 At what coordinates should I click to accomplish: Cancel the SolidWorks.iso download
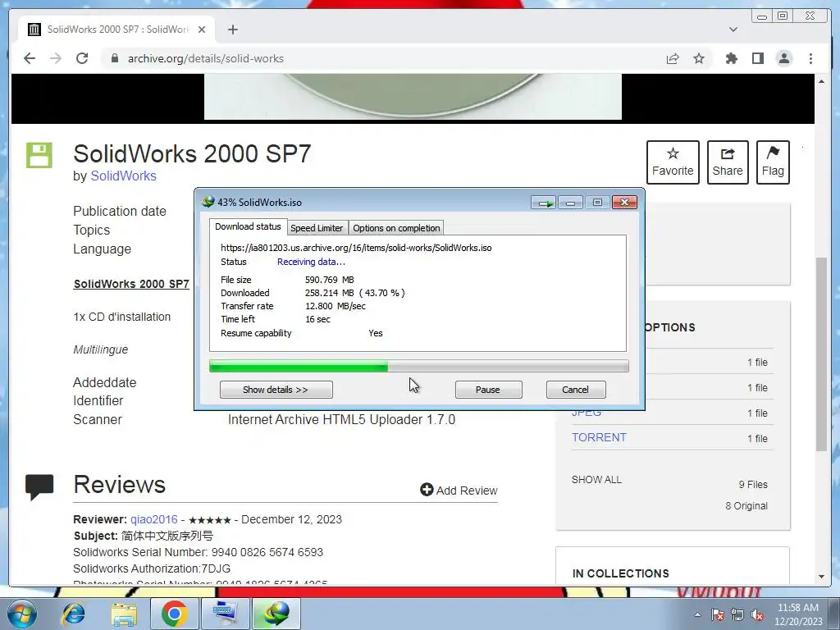pyautogui.click(x=575, y=390)
